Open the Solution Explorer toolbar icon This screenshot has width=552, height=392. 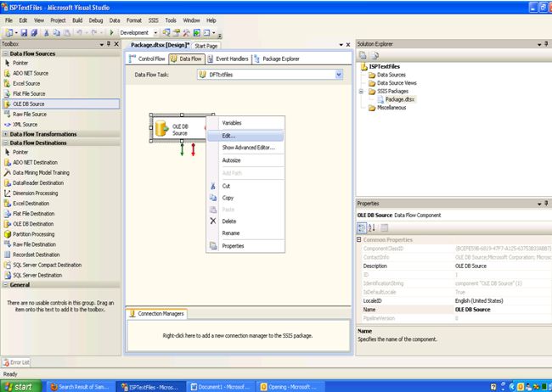point(166,33)
